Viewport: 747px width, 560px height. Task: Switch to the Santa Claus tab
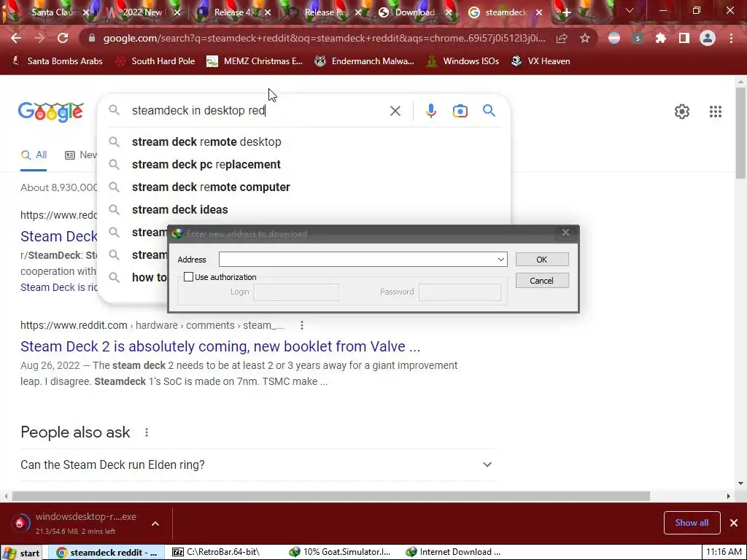[x=51, y=12]
